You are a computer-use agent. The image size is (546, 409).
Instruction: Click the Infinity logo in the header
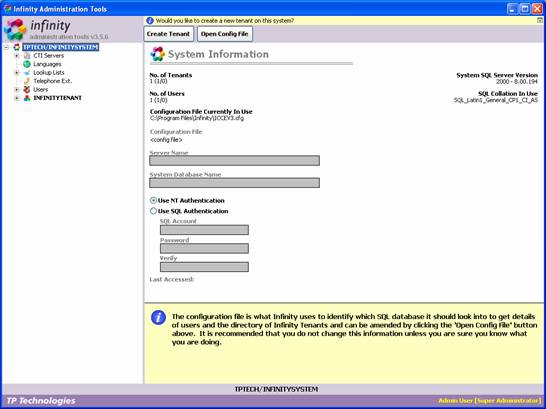(x=15, y=29)
